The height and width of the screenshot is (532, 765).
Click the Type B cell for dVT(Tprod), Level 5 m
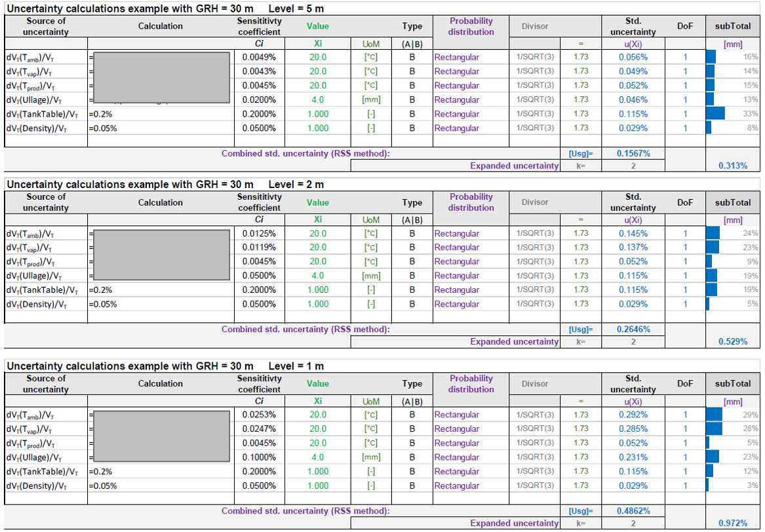point(412,86)
